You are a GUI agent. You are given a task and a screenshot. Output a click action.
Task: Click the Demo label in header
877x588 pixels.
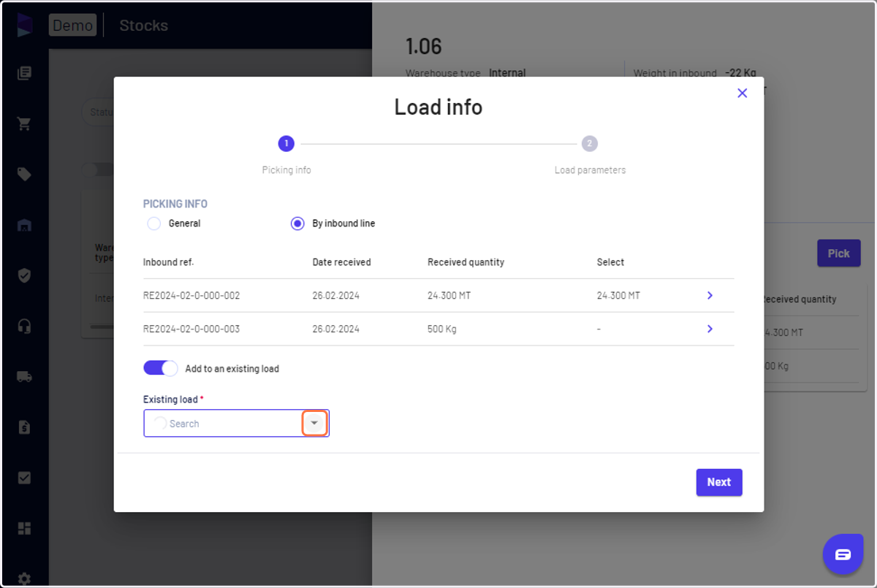(x=72, y=26)
